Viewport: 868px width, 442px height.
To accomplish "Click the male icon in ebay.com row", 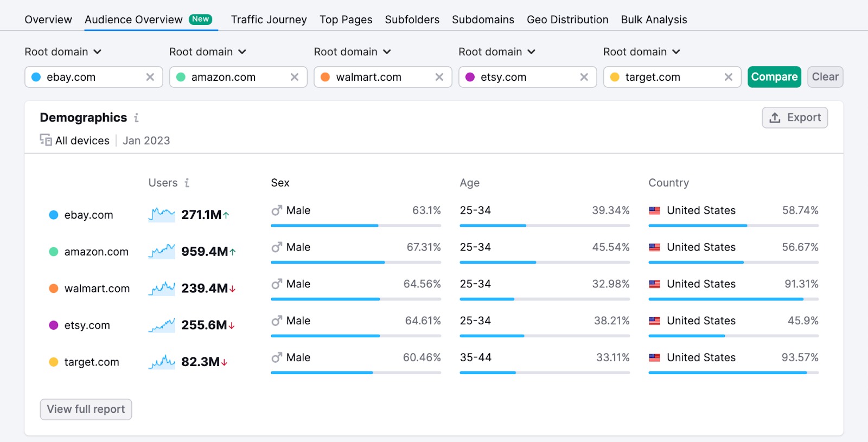I will tap(277, 210).
